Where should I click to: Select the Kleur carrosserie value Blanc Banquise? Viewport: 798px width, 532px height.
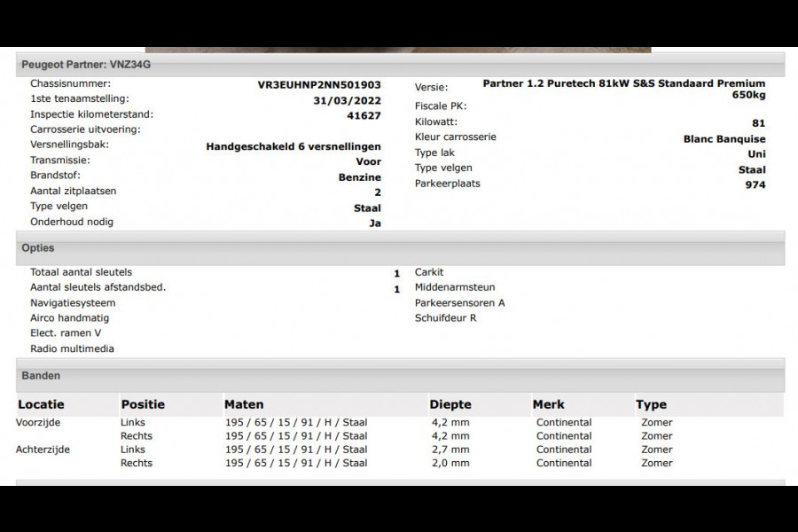[724, 137]
